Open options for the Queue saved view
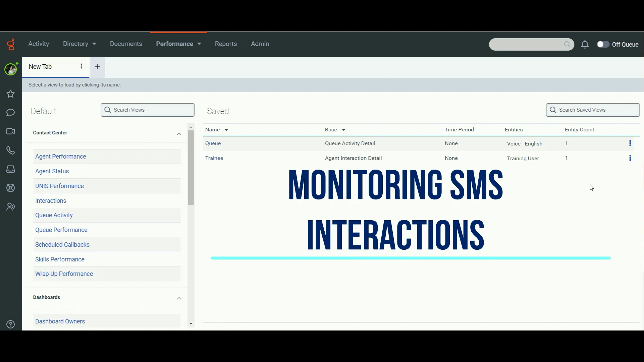644x362 pixels. (x=630, y=143)
